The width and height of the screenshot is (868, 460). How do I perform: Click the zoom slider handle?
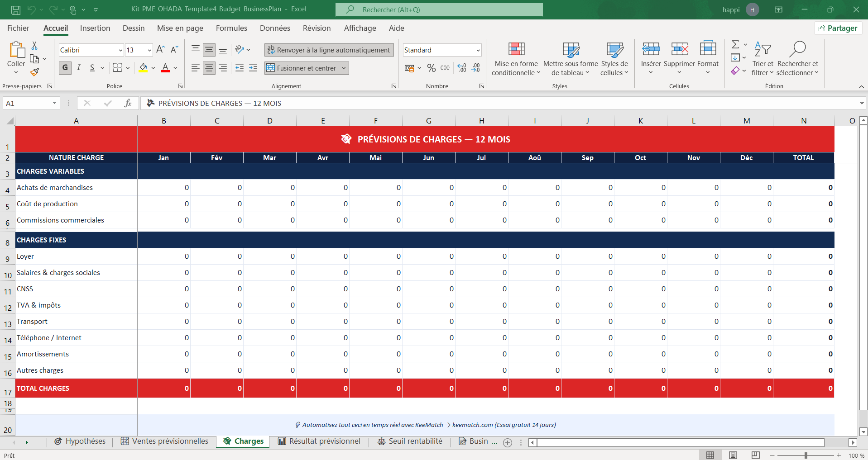[806, 455]
